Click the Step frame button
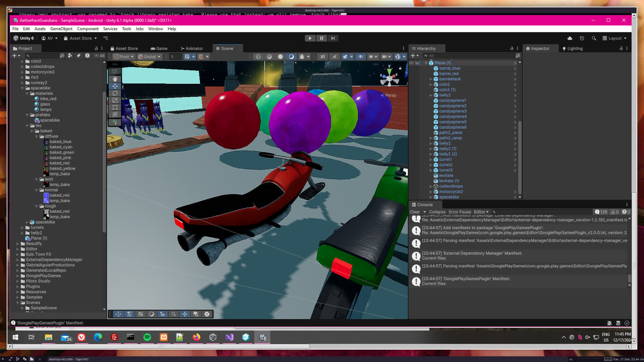 coord(333,38)
